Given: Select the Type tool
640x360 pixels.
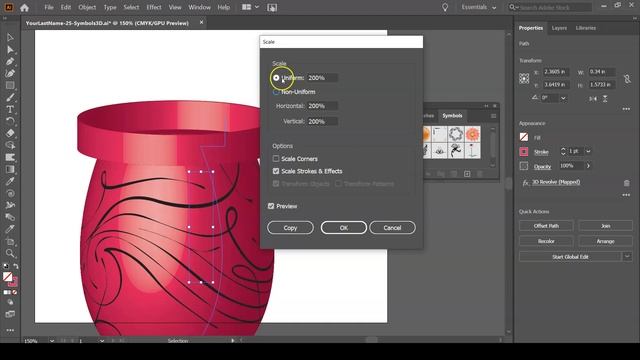Looking at the screenshot, I should [x=10, y=109].
